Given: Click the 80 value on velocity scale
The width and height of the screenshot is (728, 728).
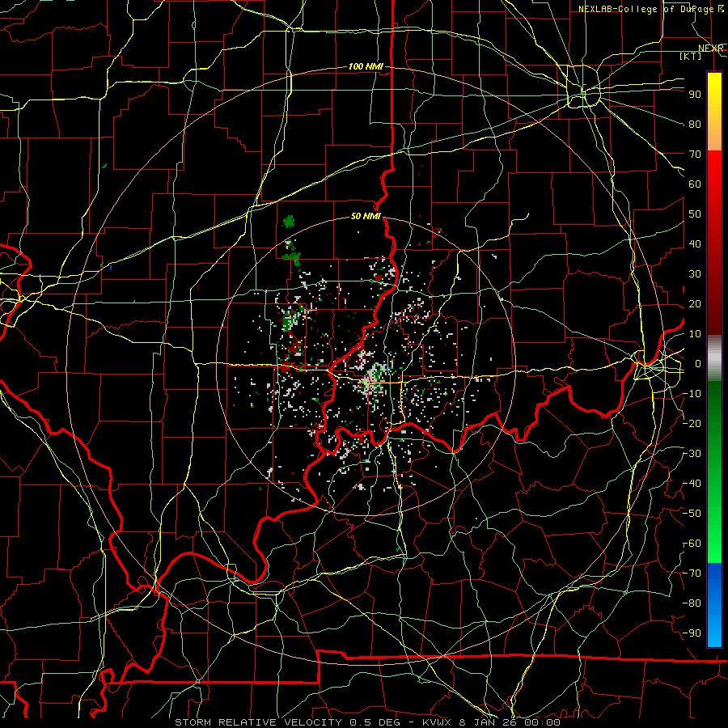Looking at the screenshot, I should pyautogui.click(x=695, y=124).
